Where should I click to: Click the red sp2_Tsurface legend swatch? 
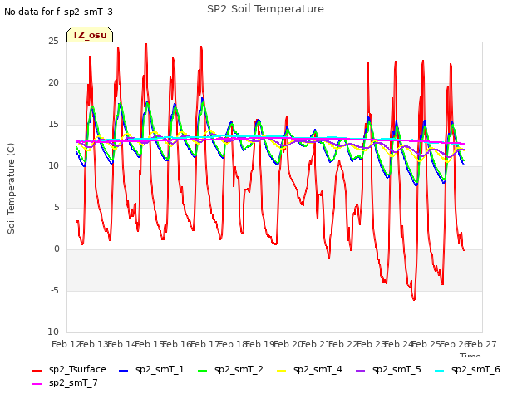(x=37, y=371)
